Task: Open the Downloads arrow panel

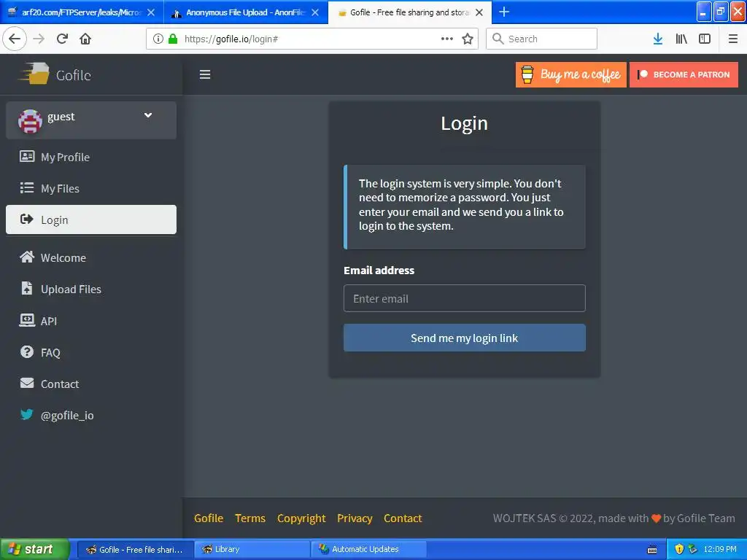Action: pyautogui.click(x=658, y=39)
